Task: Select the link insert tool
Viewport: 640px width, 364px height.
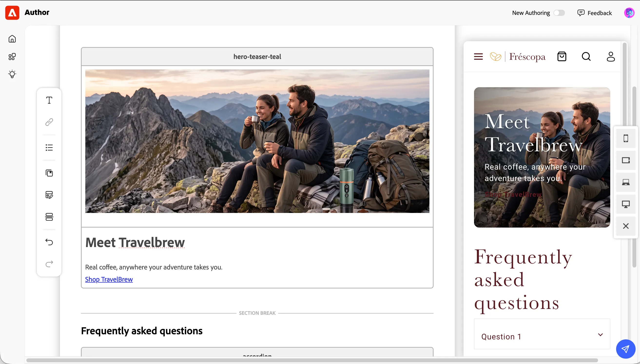Action: [x=49, y=122]
